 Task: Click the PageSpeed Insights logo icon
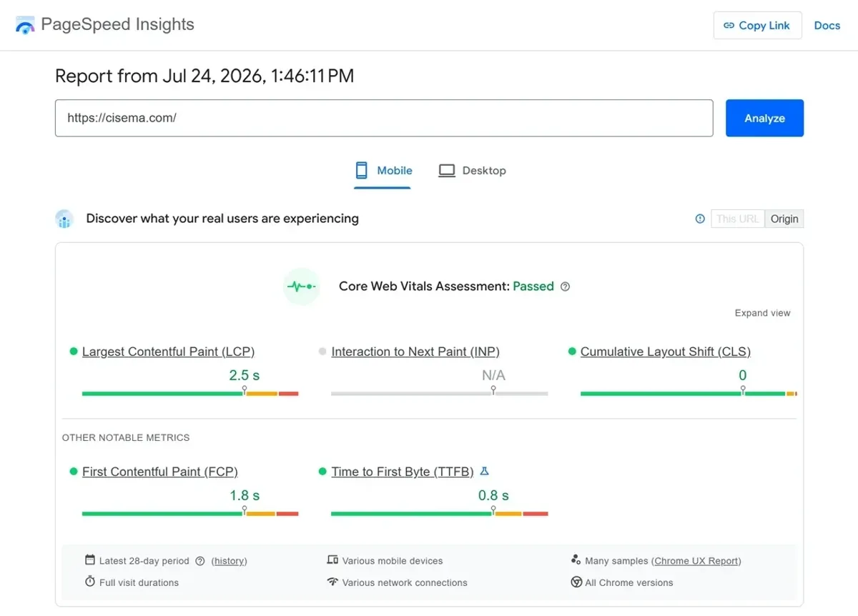click(x=25, y=26)
